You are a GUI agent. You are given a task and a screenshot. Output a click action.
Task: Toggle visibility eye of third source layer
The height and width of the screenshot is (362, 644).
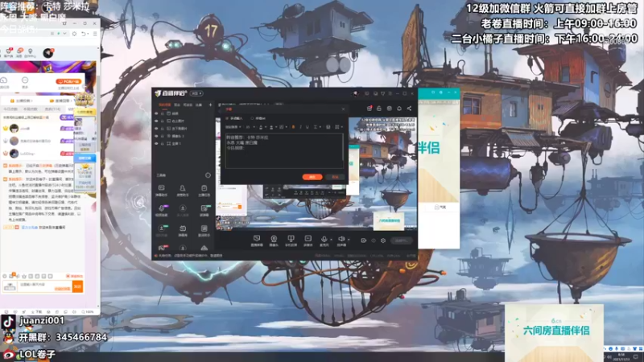pyautogui.click(x=156, y=129)
